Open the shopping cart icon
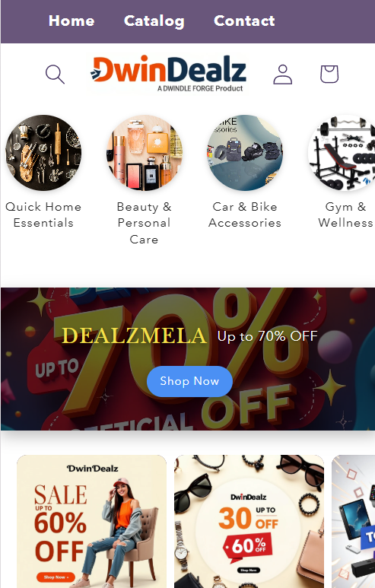The width and height of the screenshot is (375, 588). point(329,74)
